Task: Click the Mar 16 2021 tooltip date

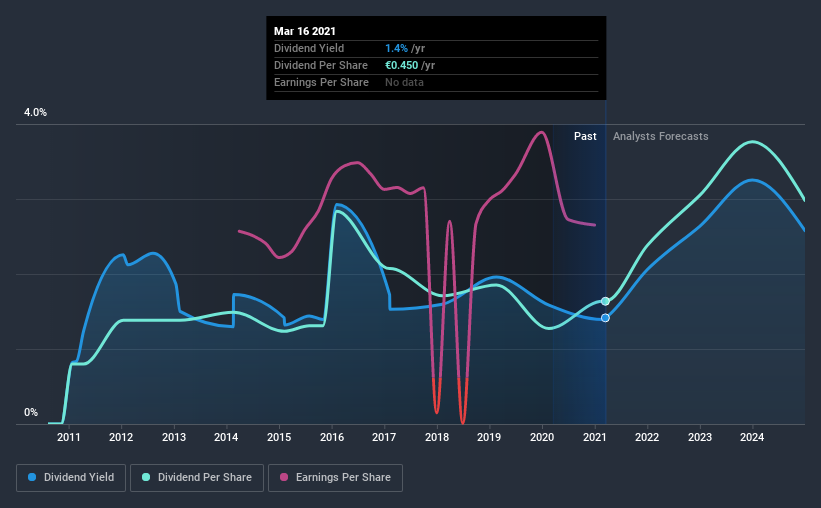Action: coord(305,31)
